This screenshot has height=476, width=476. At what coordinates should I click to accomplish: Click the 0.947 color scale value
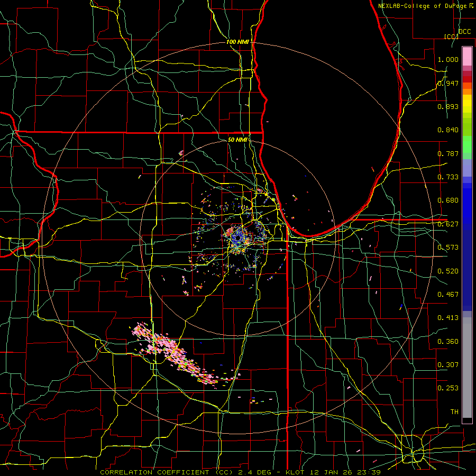tap(448, 83)
